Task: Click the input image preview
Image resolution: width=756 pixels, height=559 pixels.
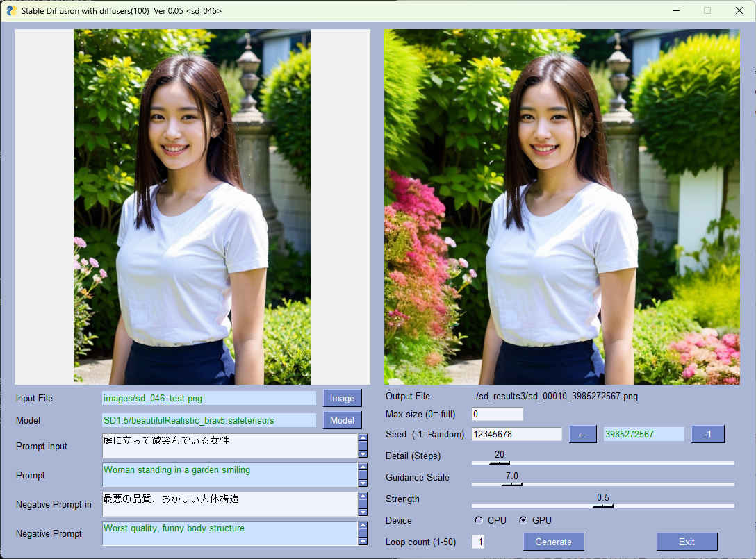Action: tap(192, 207)
